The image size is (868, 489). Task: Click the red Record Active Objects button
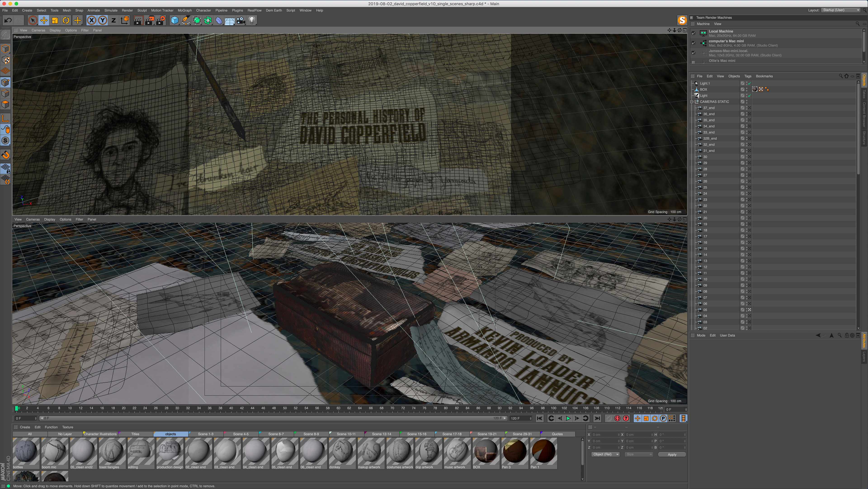[x=617, y=418]
